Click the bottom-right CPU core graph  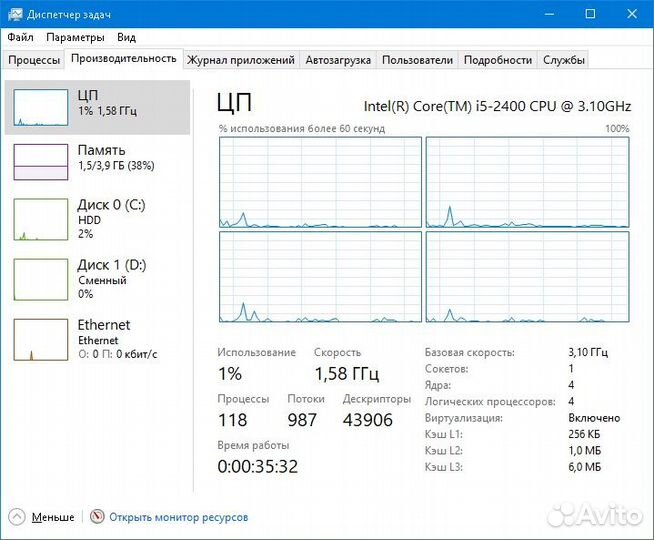click(x=527, y=277)
